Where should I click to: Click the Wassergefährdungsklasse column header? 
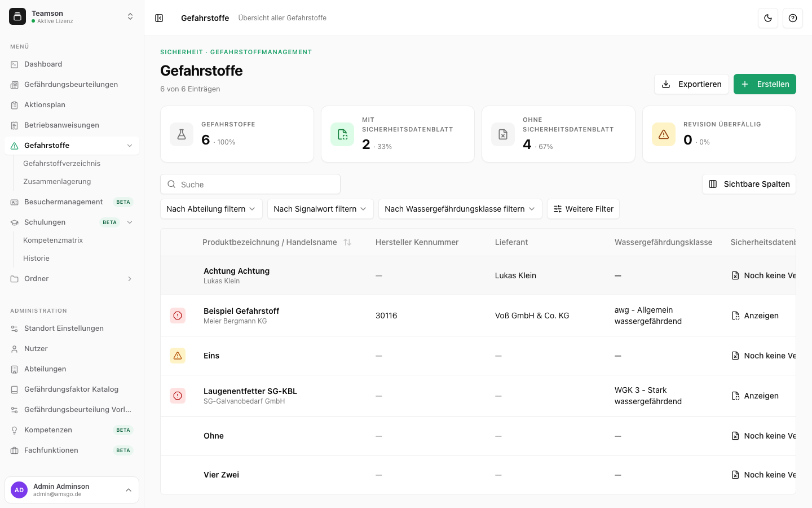pos(663,242)
